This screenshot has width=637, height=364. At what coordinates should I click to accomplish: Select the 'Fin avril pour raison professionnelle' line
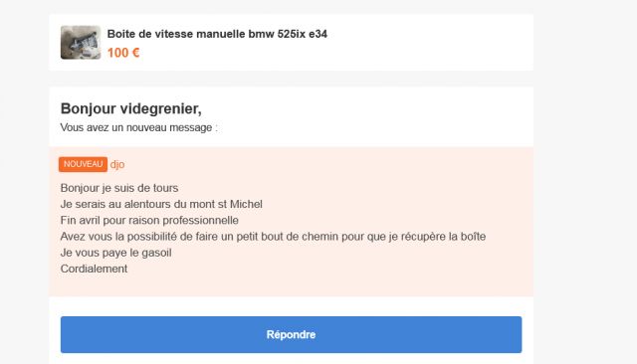(149, 221)
